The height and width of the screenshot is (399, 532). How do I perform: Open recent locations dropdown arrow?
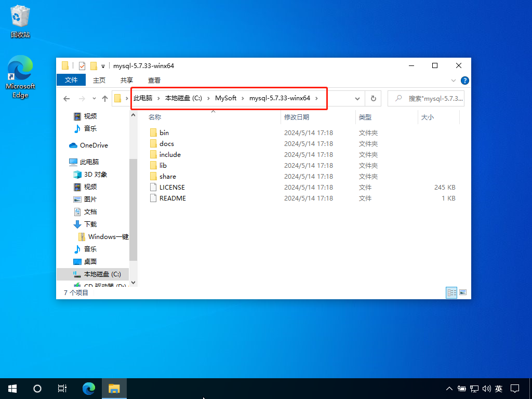point(94,99)
